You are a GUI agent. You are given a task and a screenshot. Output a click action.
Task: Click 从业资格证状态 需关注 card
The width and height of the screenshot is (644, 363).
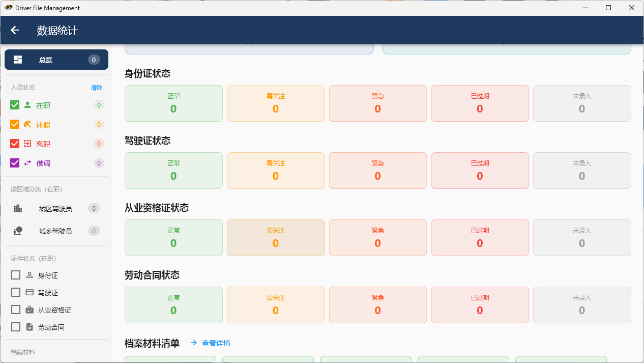pyautogui.click(x=275, y=238)
